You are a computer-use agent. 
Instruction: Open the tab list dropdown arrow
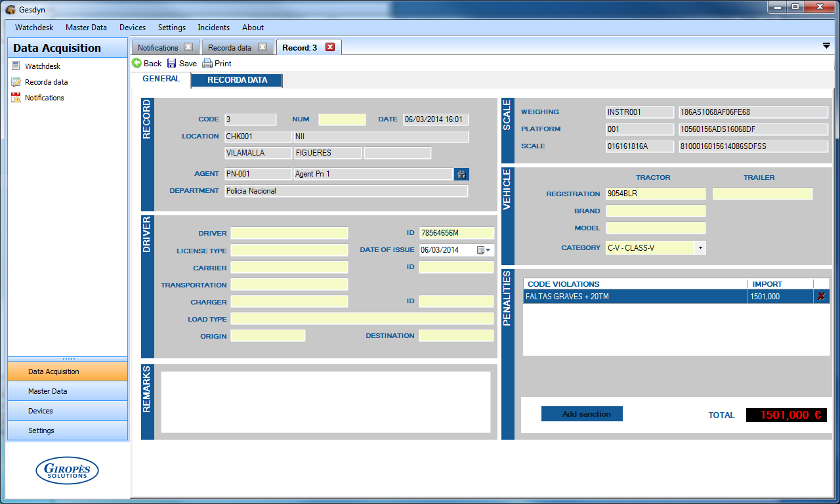(826, 45)
